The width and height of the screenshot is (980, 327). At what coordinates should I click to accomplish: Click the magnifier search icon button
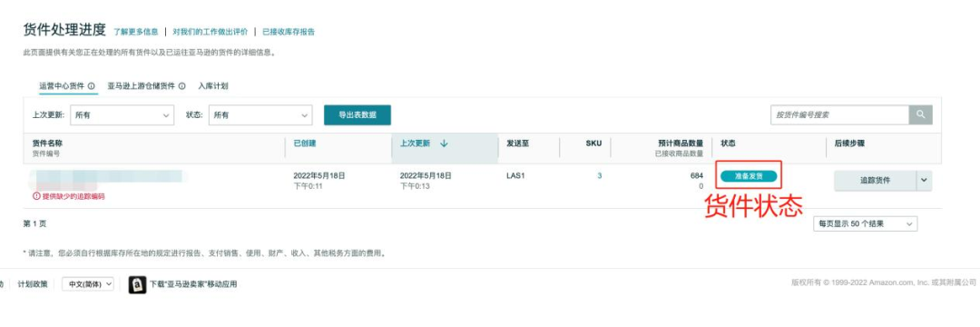(920, 115)
